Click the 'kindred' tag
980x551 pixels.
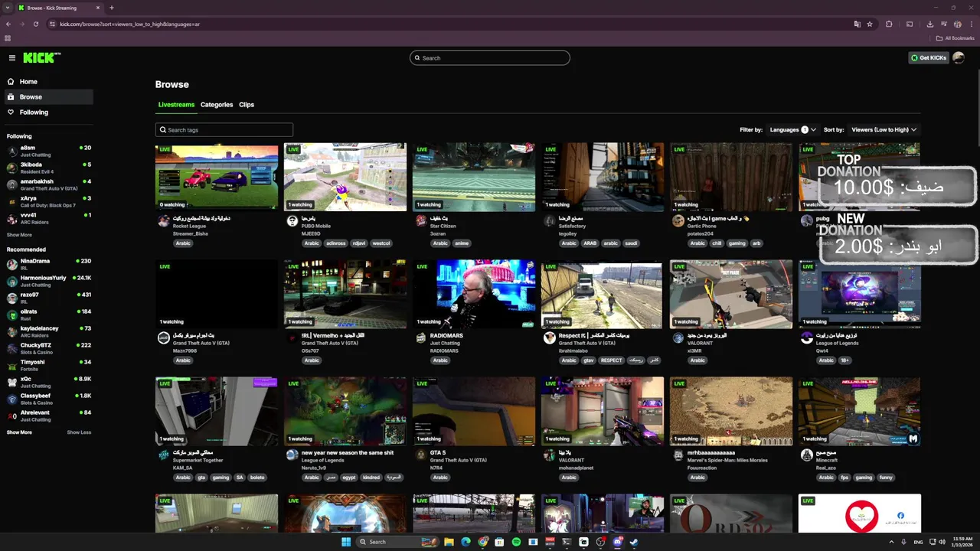371,478
